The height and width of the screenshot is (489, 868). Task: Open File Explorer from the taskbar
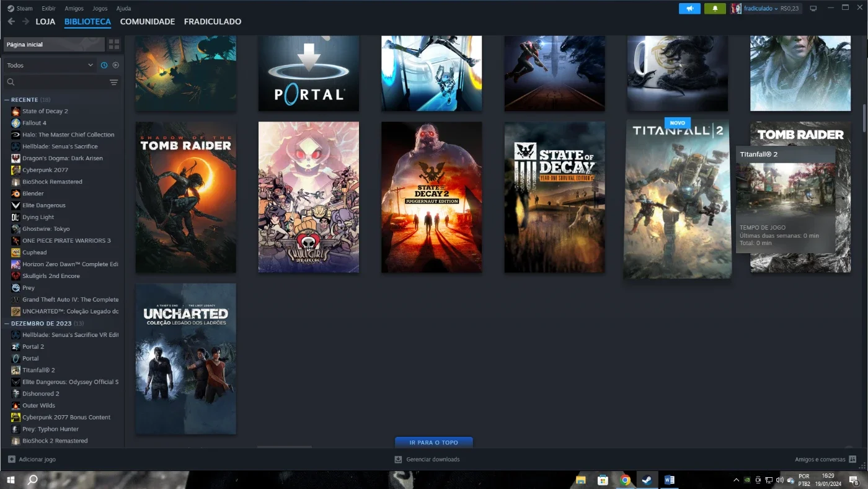(581, 480)
